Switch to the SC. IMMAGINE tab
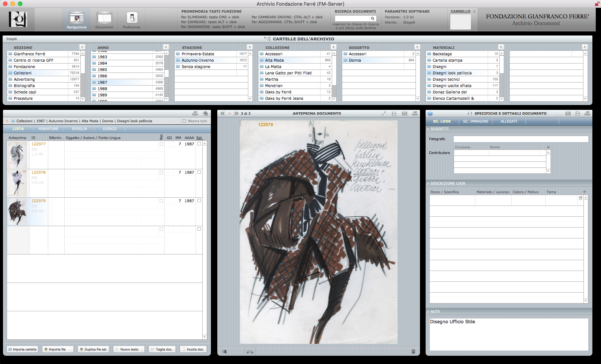The width and height of the screenshot is (601, 364). (x=475, y=121)
